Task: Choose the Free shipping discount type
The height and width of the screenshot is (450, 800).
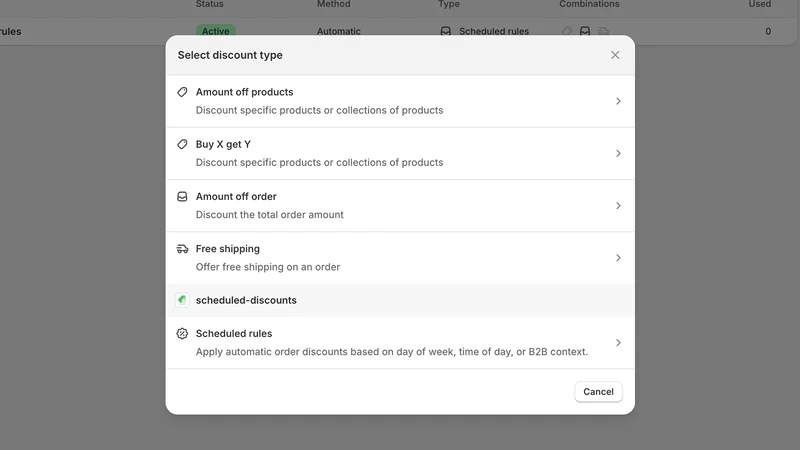Action: (400, 258)
